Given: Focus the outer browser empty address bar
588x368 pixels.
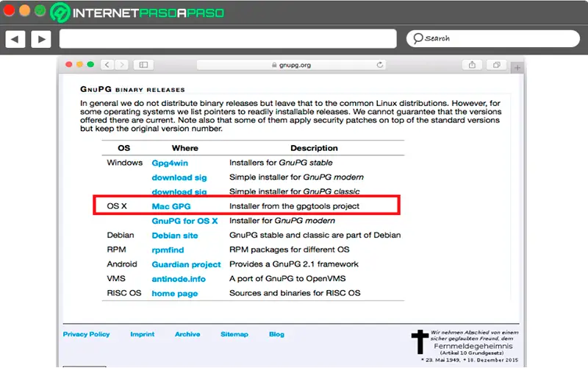Looking at the screenshot, I should pos(228,39).
